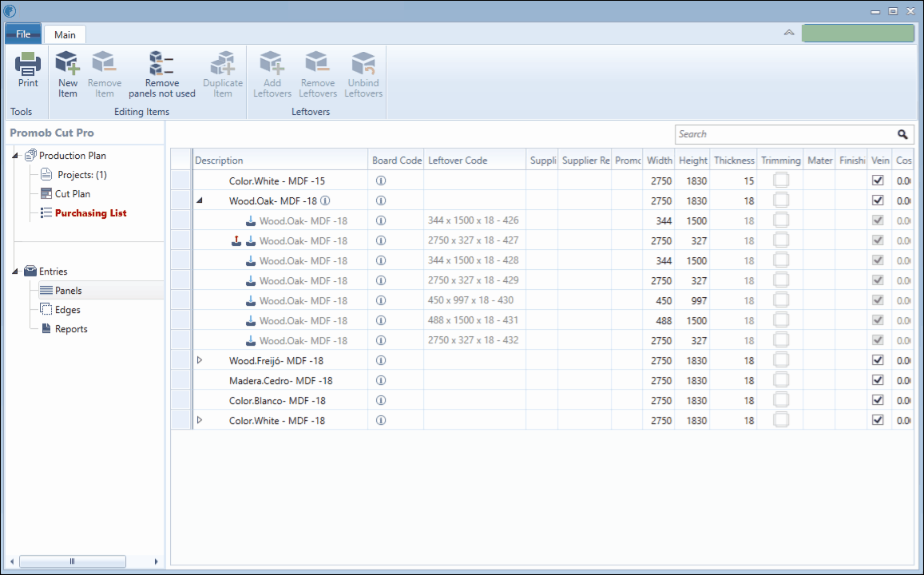
Task: Expand the Wood.Freijó- MDF -18 row
Action: [200, 360]
